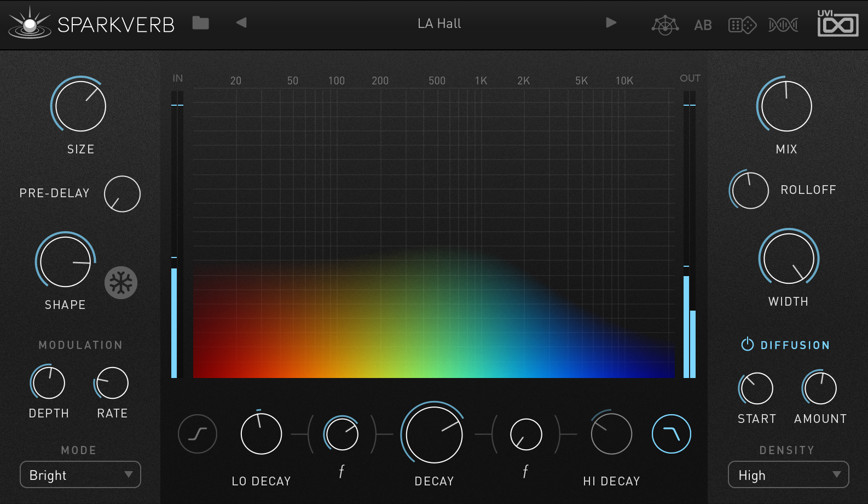Toggle the Diffusion power switch

coord(747,345)
